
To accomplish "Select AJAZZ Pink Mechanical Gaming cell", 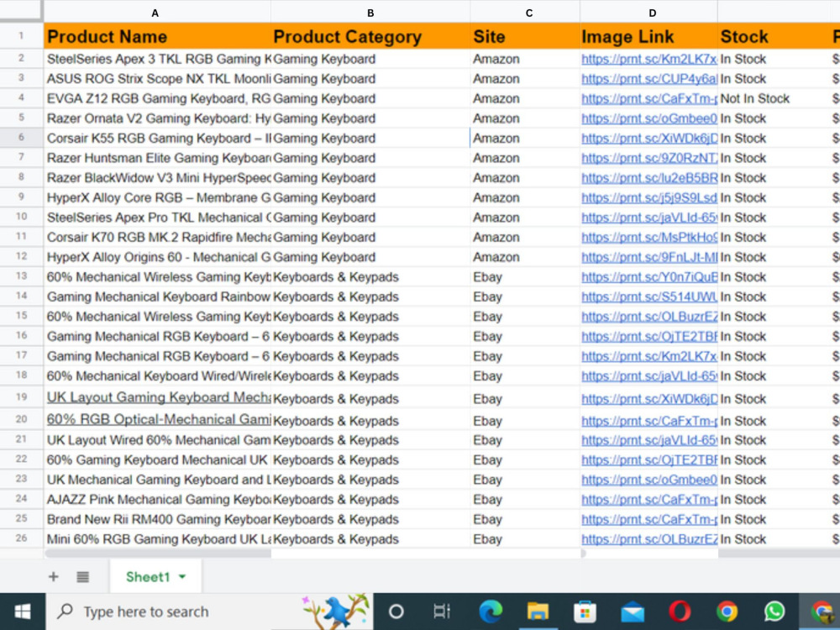I will (158, 499).
